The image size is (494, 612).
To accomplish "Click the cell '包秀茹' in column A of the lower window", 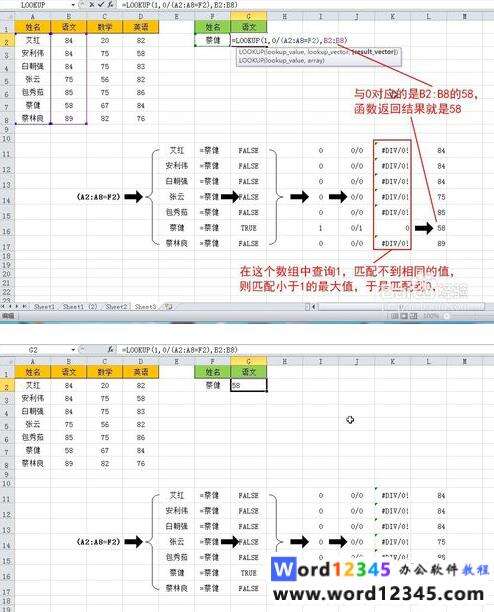I will click(x=33, y=437).
